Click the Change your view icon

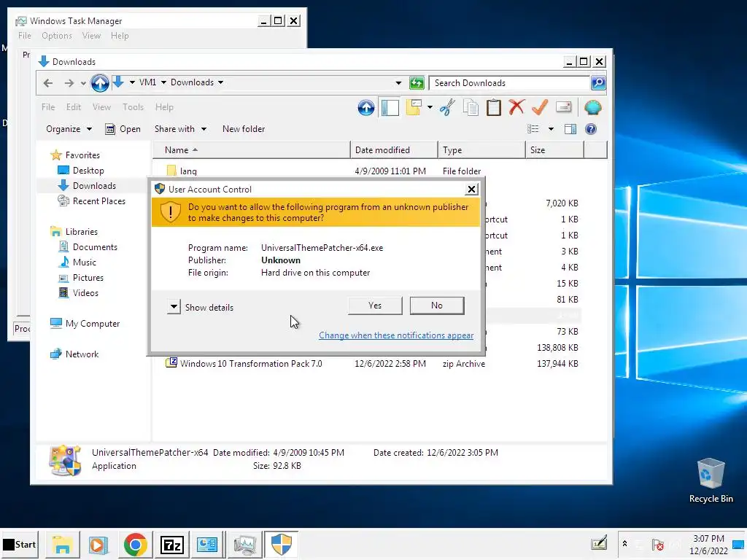[533, 129]
